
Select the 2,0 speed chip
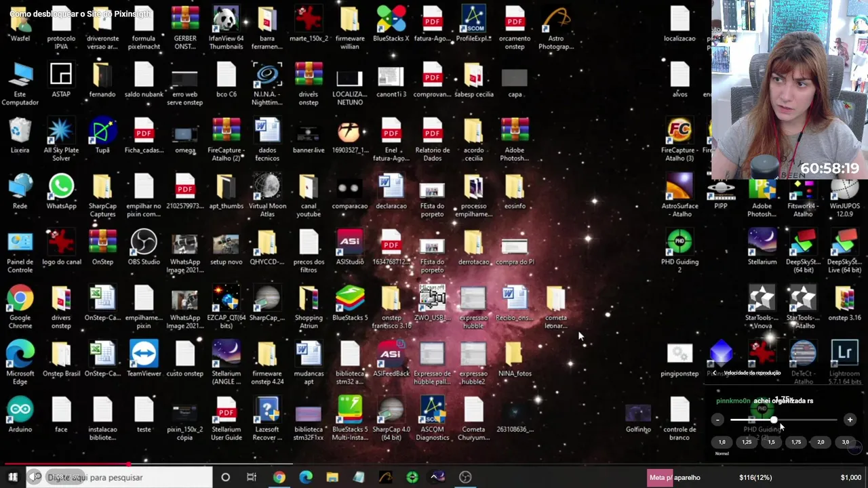[821, 442]
